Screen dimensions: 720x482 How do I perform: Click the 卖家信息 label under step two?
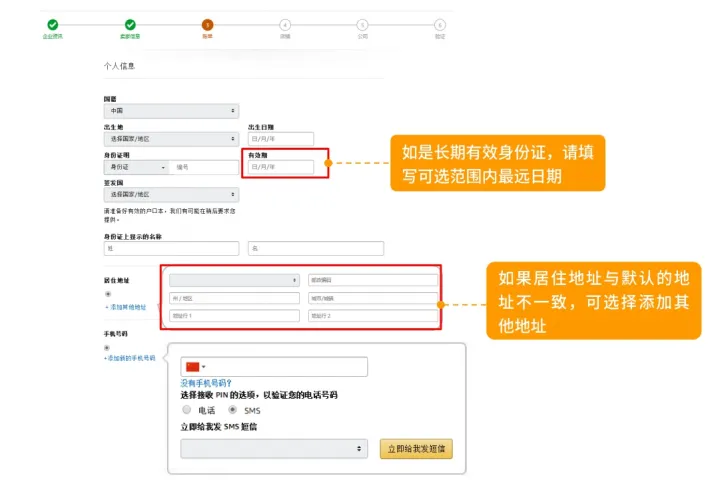tap(130, 36)
